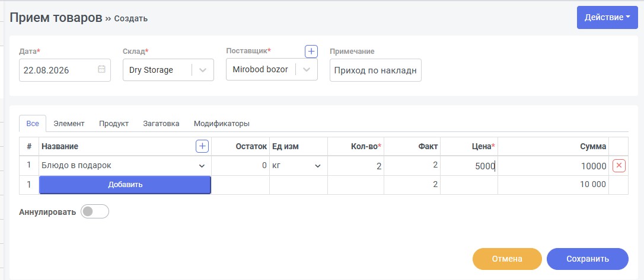This screenshot has width=644, height=280.
Task: Click the Примечание field label
Action: (352, 52)
